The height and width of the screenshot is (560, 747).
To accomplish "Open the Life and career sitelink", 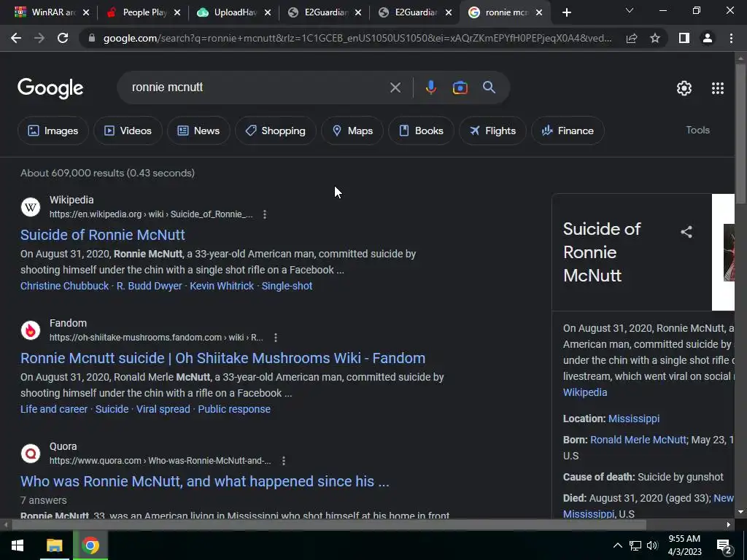I will tap(54, 409).
